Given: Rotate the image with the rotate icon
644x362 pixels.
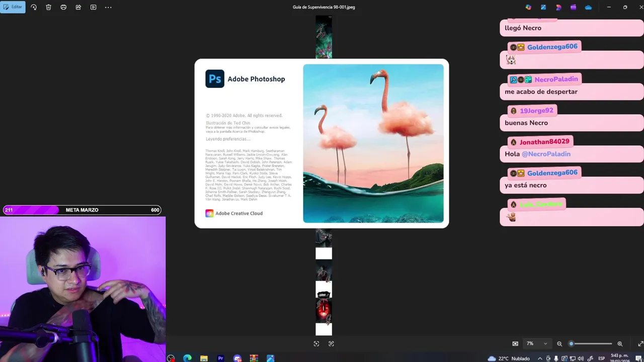Looking at the screenshot, I should 34,7.
